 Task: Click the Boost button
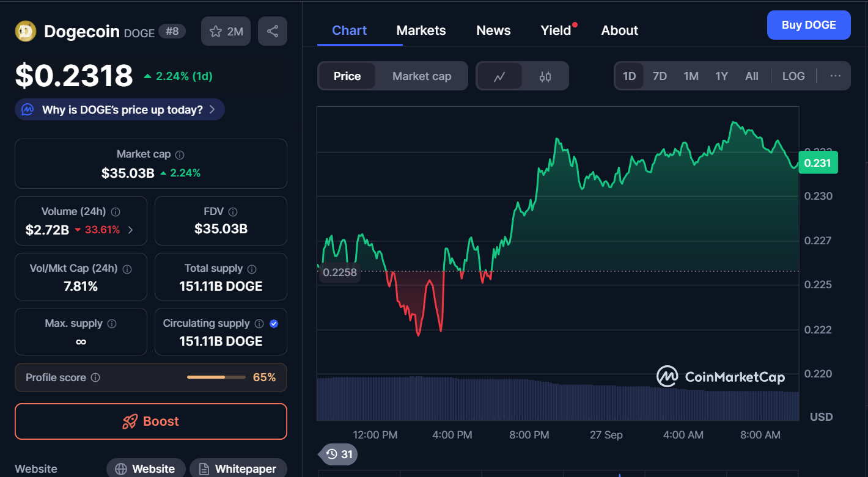click(x=151, y=421)
